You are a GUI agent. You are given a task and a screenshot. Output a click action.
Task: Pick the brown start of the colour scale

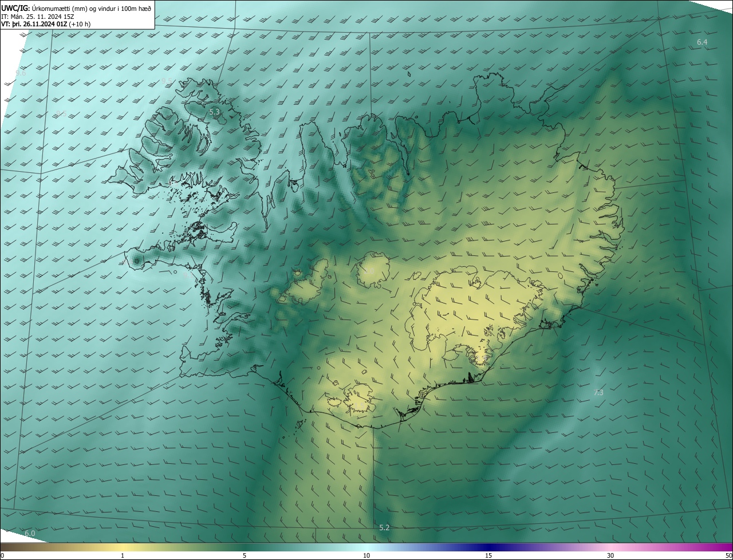tap(9, 547)
